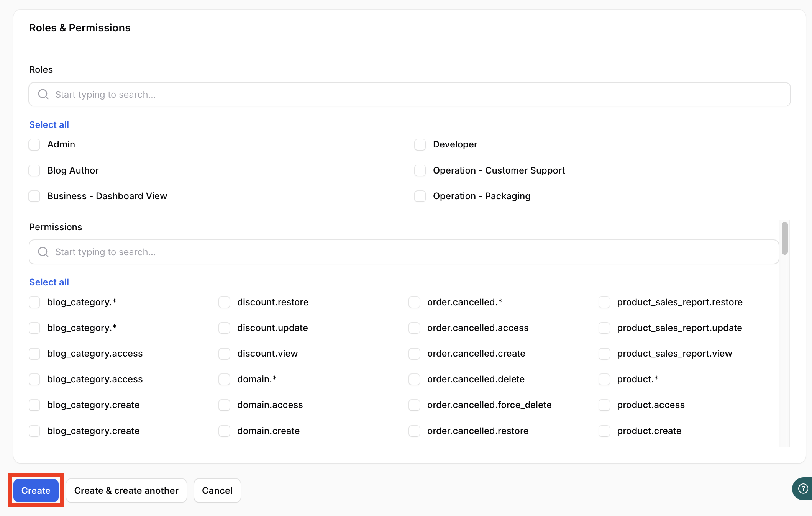Viewport: 812px width, 516px height.
Task: Select Operation - Customer Support role
Action: (420, 170)
